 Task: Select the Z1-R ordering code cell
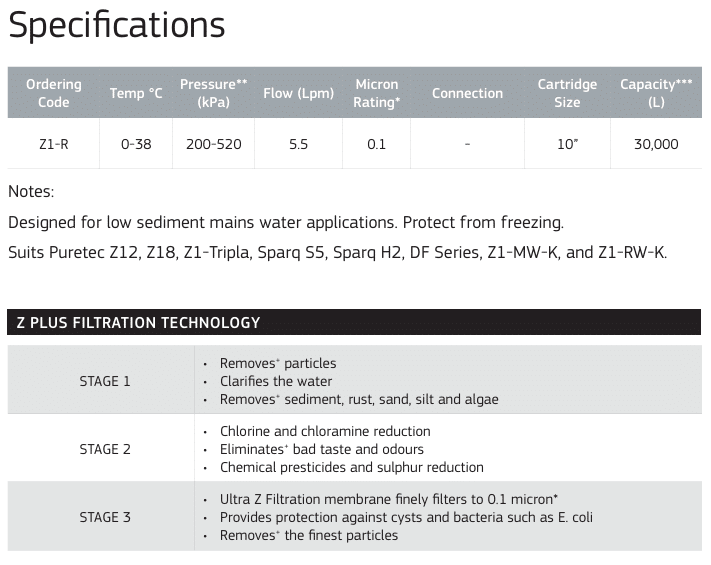point(54,144)
